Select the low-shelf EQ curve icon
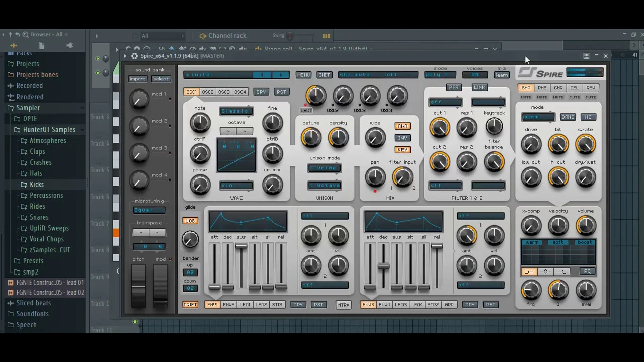This screenshot has width=644, height=362. pyautogui.click(x=529, y=272)
